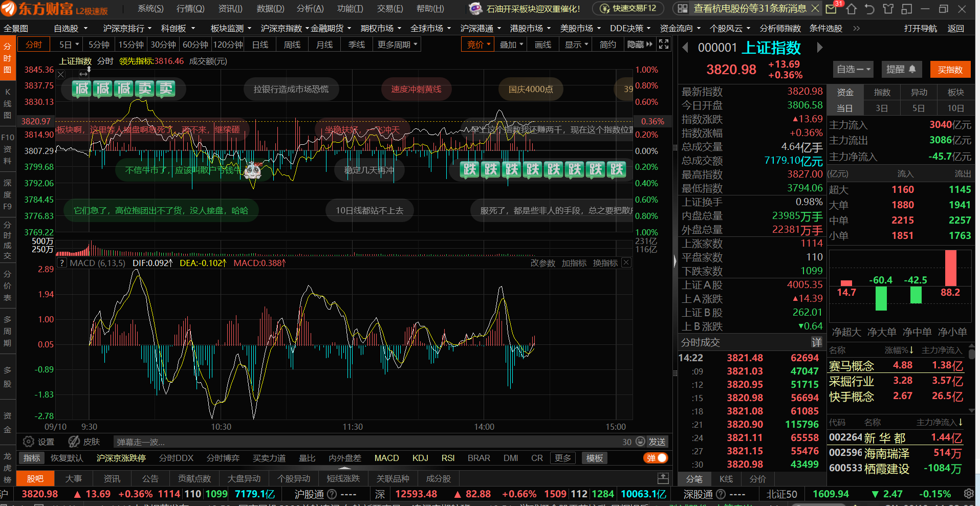Screen dimensions: 980x506
Task: Open 系统(S) menu
Action: (x=150, y=9)
